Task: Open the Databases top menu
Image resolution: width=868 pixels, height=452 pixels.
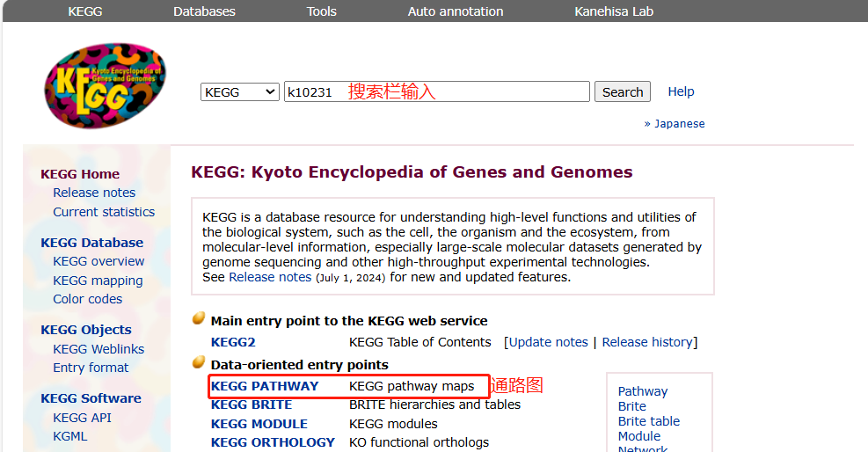Action: pyautogui.click(x=204, y=11)
